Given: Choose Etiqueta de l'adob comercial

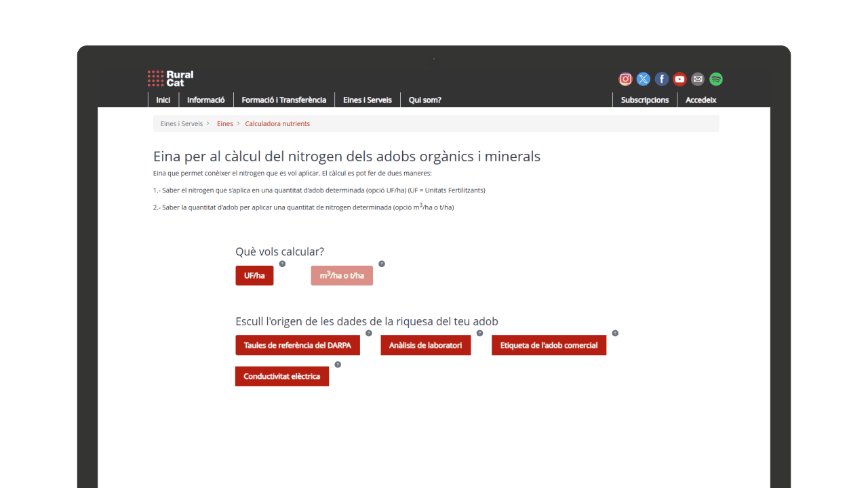Looking at the screenshot, I should (x=549, y=345).
